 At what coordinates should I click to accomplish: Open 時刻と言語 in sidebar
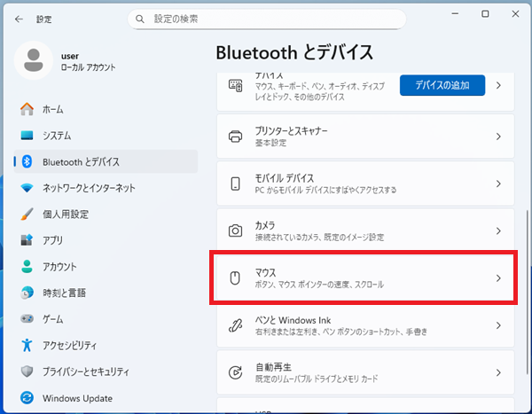106,293
